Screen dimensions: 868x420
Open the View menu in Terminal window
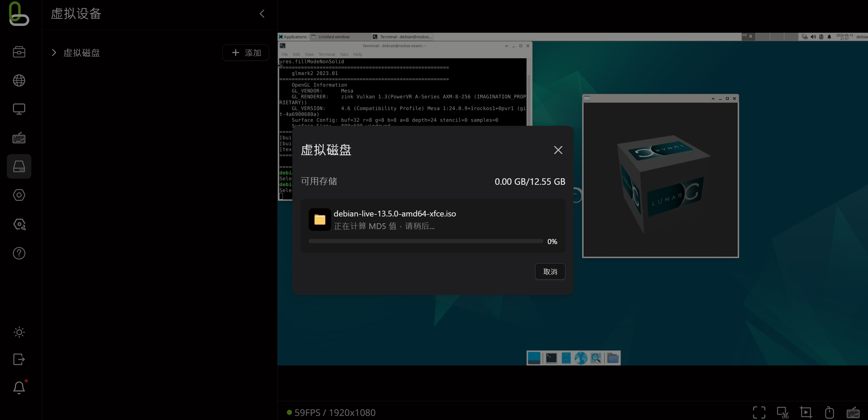pyautogui.click(x=309, y=54)
